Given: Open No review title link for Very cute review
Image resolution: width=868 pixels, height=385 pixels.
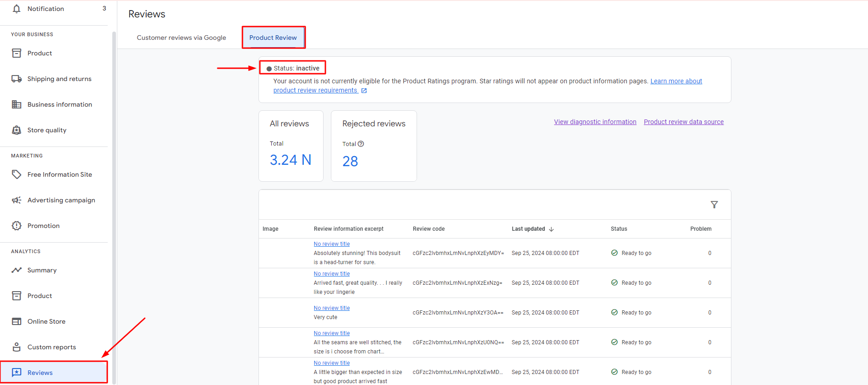Looking at the screenshot, I should coord(332,308).
